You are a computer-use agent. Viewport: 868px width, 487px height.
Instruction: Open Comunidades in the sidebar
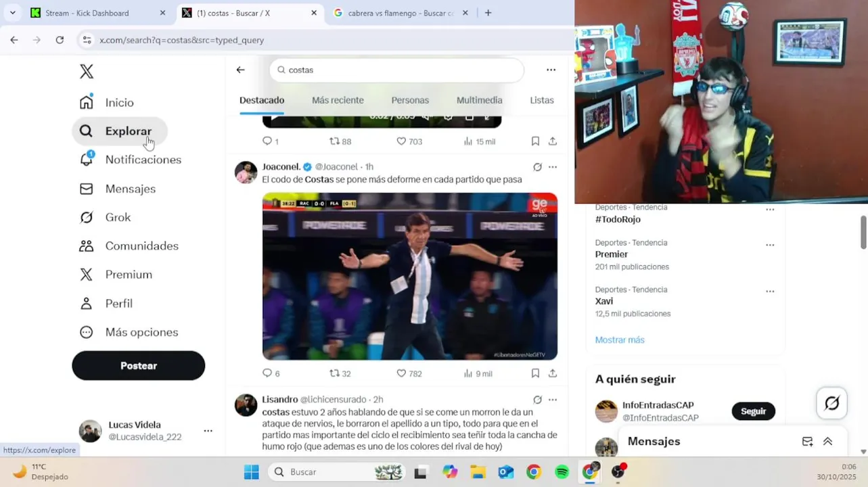pyautogui.click(x=129, y=246)
